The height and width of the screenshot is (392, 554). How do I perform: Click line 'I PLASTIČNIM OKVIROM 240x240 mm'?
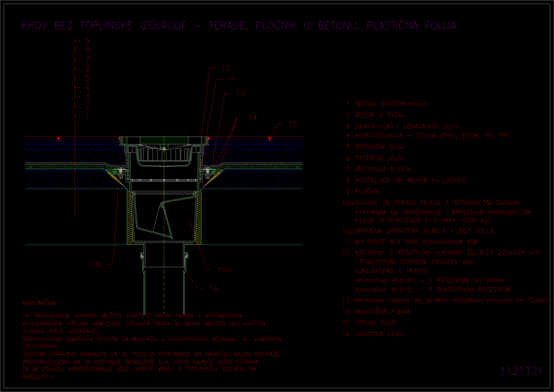tap(414, 262)
